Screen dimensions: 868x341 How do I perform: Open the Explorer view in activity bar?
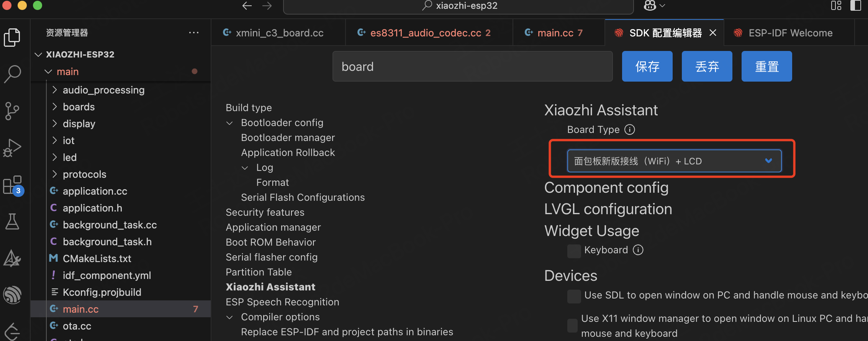pos(12,37)
